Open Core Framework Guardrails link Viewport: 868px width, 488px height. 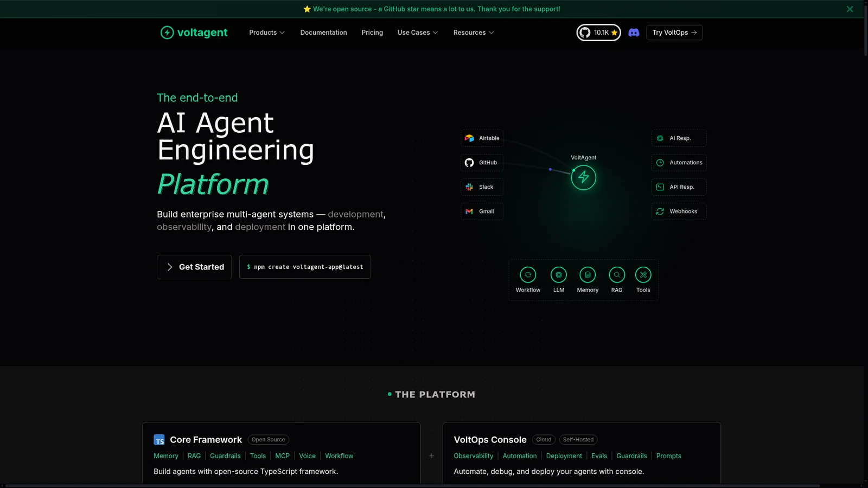pos(225,456)
